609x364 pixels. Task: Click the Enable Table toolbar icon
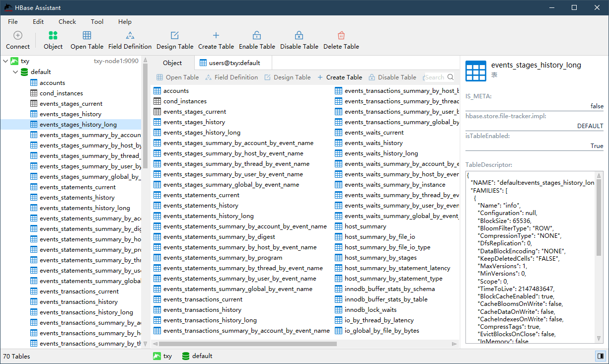click(x=257, y=35)
